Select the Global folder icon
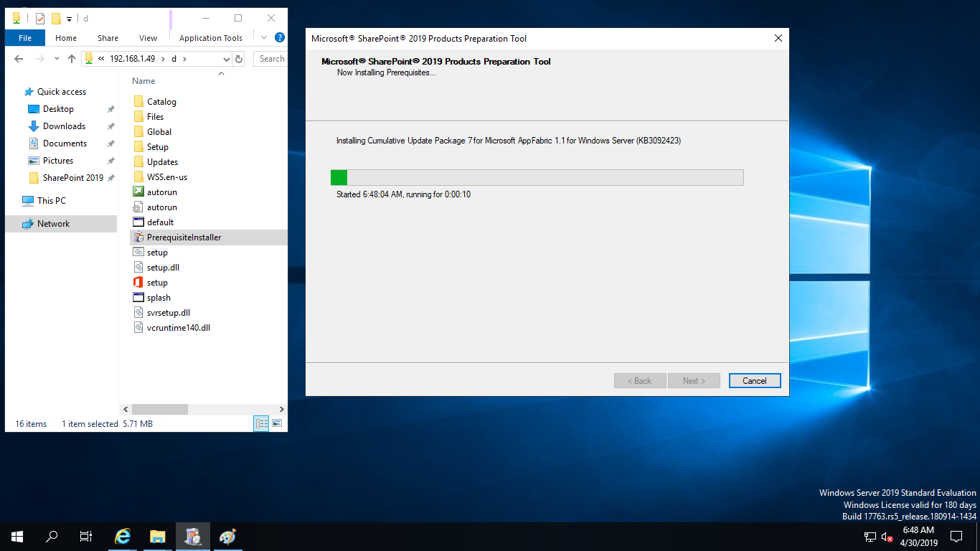Viewport: 980px width, 551px height. pos(139,132)
